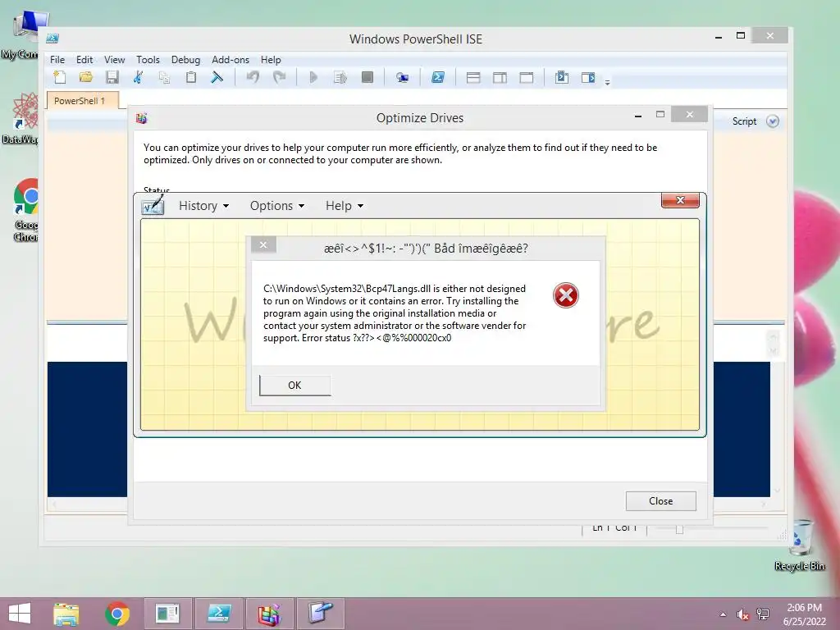Click the Copy icon in ISE toolbar
This screenshot has width=840, height=630.
point(164,78)
